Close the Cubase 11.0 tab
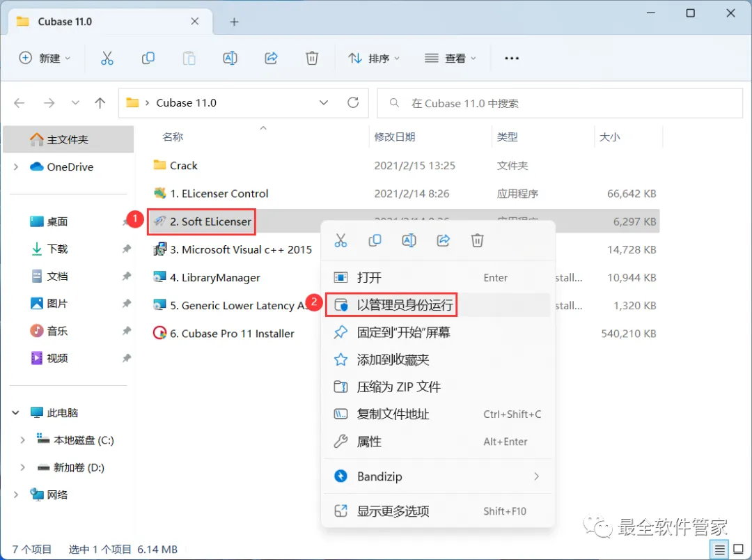The width and height of the screenshot is (752, 560). coord(195,22)
